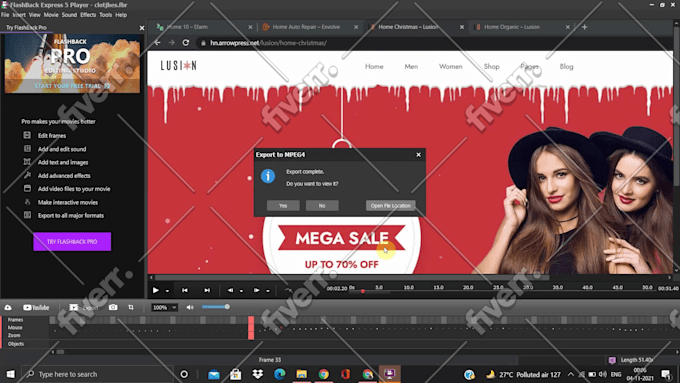This screenshot has width=680, height=383.
Task: Select the Objects timeline track label
Action: tap(16, 344)
